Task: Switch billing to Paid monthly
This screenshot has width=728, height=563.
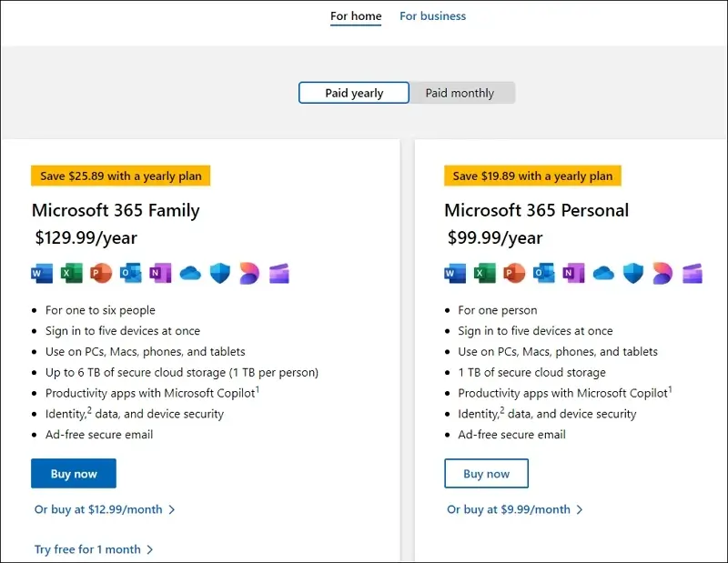Action: pos(460,93)
